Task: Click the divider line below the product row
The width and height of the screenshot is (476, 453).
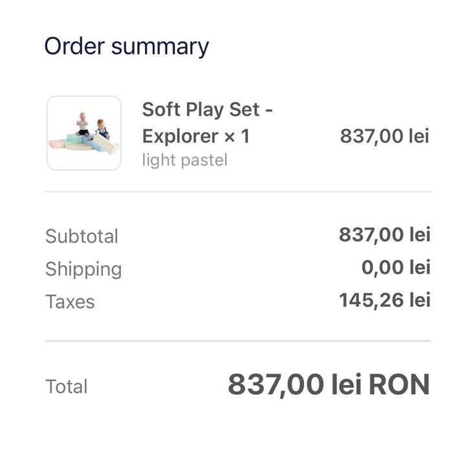Action: (x=238, y=192)
